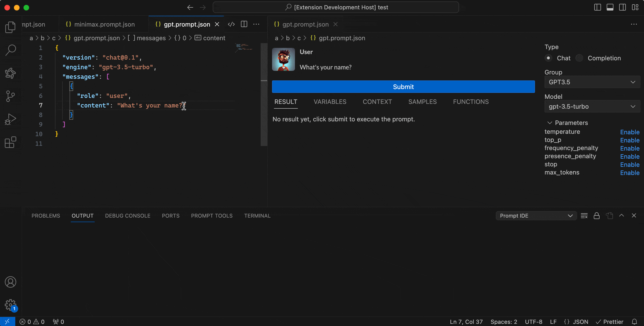The height and width of the screenshot is (326, 644).
Task: Switch to the VARIABLES tab
Action: tap(330, 102)
